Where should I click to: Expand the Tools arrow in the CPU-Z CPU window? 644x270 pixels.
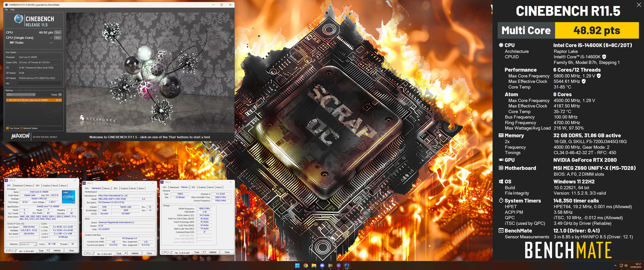[48, 250]
